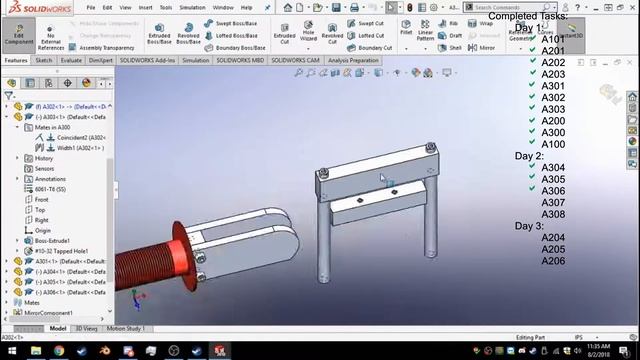Switch to the 3D Views bottom tab
Image resolution: width=640 pixels, height=360 pixels.
coord(87,329)
